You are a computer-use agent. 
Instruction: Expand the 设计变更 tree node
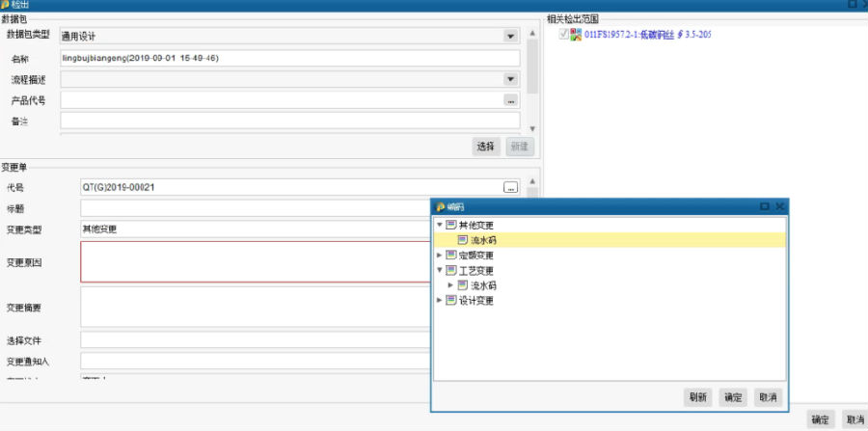tap(440, 301)
